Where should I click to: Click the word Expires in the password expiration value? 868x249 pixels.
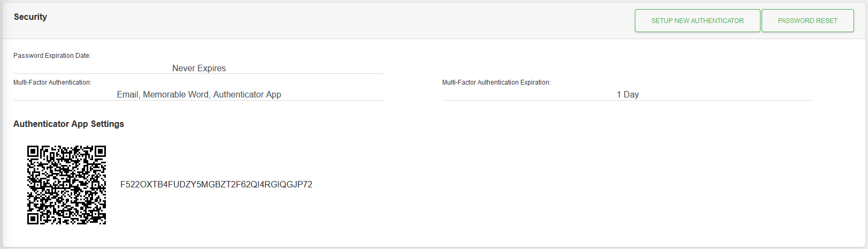point(212,68)
